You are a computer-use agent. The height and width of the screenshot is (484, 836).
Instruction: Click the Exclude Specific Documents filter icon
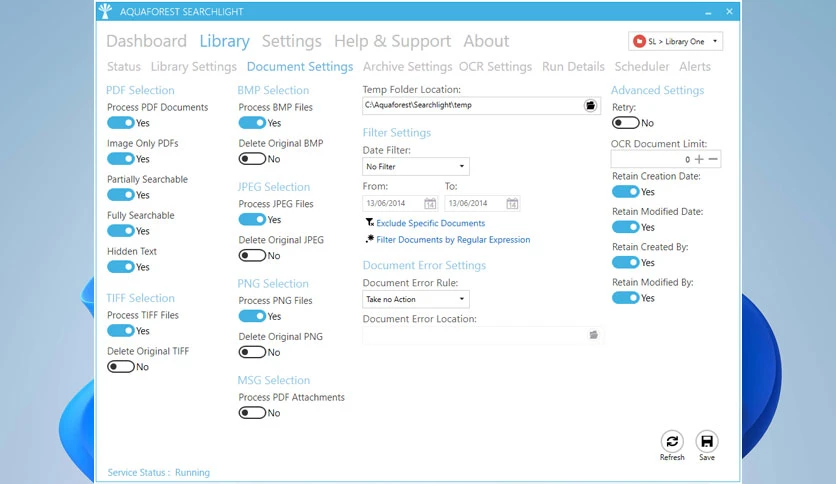(x=369, y=222)
